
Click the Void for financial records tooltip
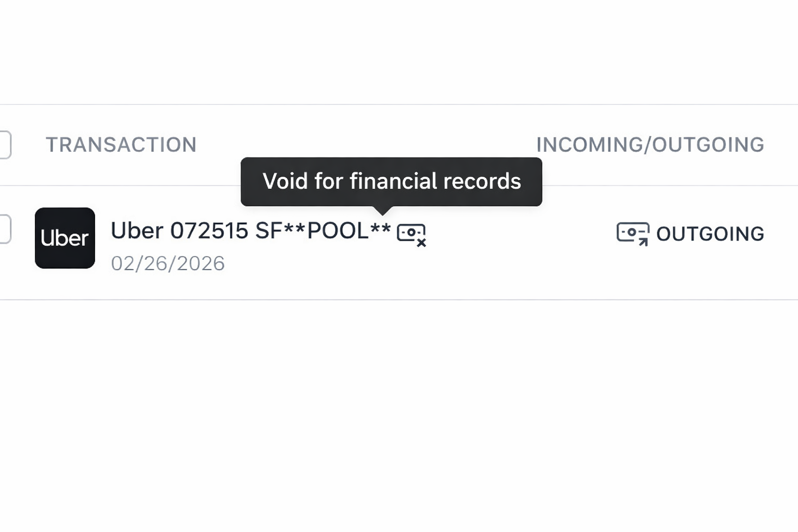[391, 181]
